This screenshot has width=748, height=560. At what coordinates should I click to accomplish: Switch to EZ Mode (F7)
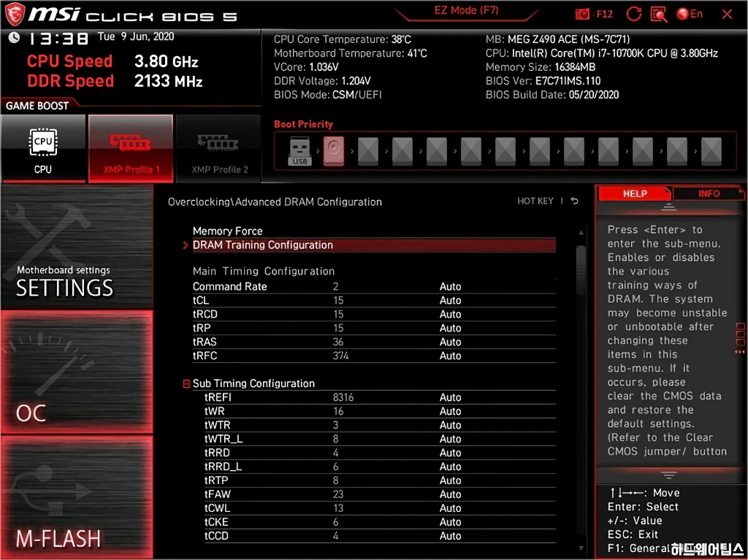click(x=466, y=10)
